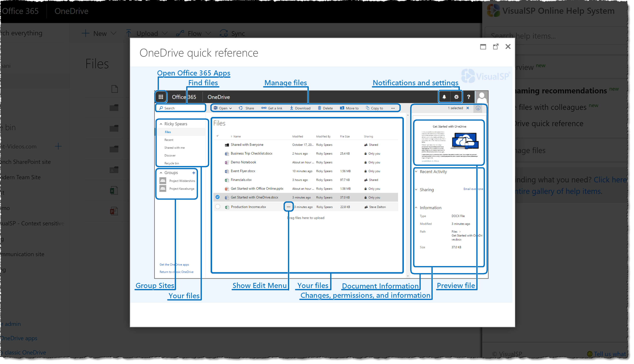Click the 'Move to' toolbar button
634x364 pixels.
(x=350, y=109)
